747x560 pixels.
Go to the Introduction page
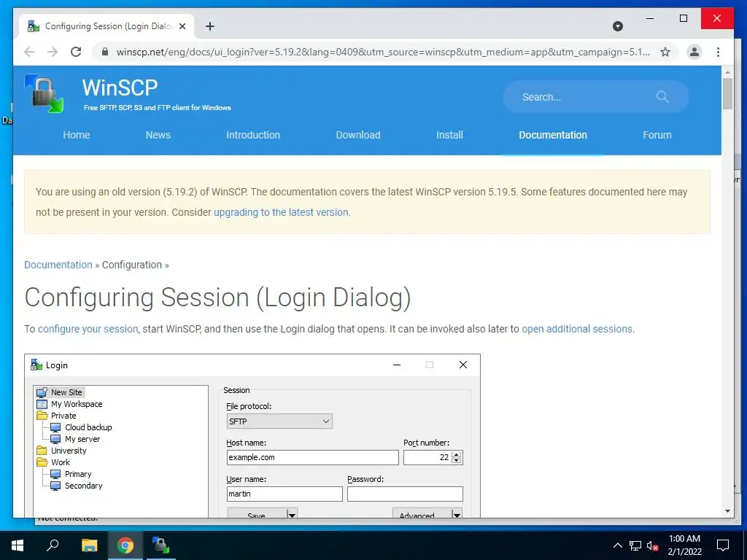pyautogui.click(x=253, y=135)
